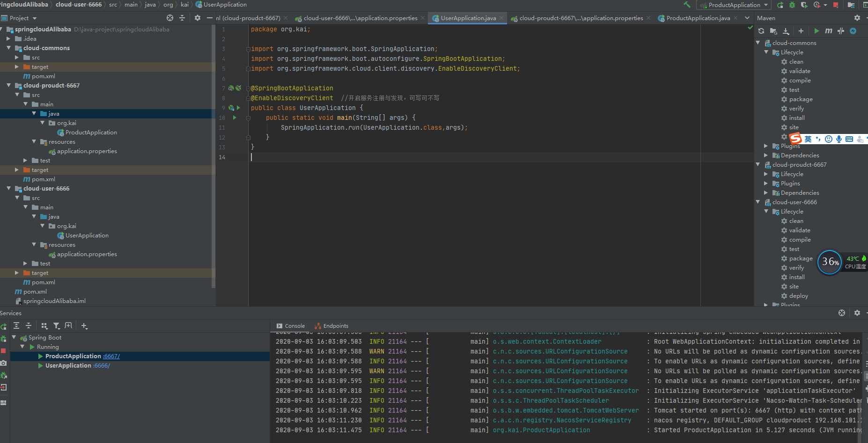This screenshot has height=443, width=868.
Task: Open Filter options in Services toolbar
Action: [x=57, y=325]
